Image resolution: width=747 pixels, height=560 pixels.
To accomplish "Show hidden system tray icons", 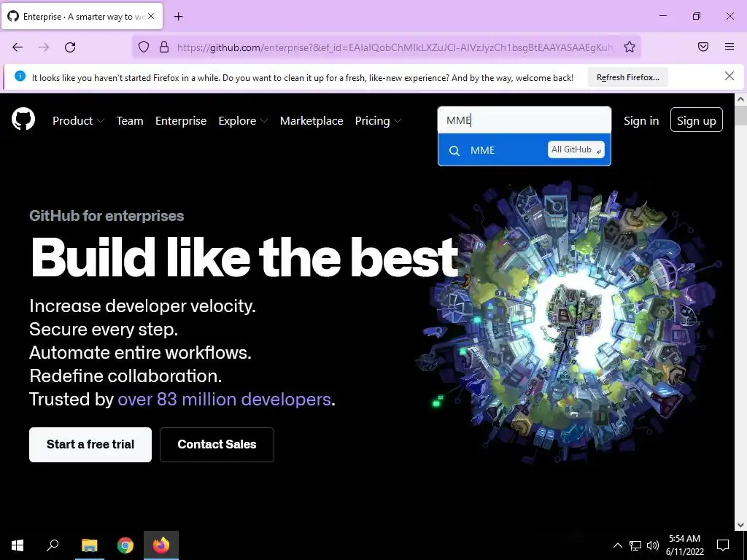I will pos(617,545).
